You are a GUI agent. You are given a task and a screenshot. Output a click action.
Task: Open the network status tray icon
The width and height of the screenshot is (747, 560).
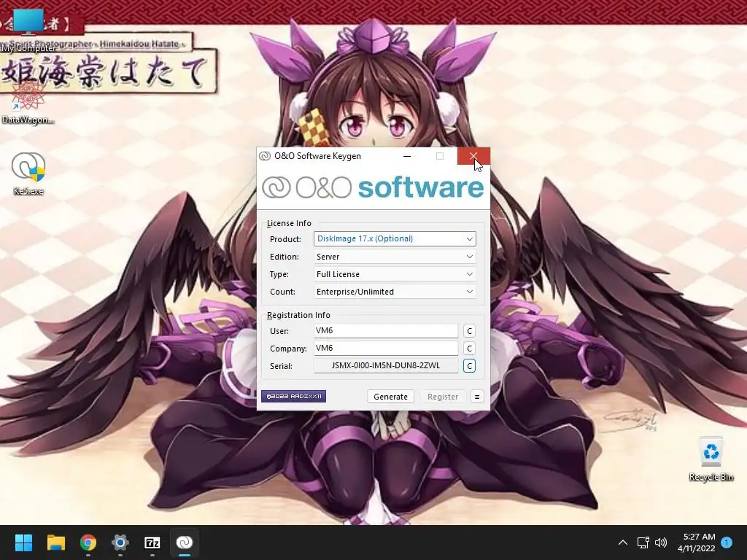pos(643,542)
